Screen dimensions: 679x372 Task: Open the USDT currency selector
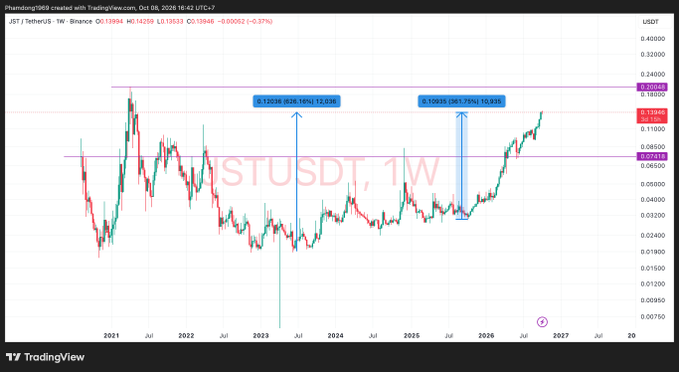(650, 22)
